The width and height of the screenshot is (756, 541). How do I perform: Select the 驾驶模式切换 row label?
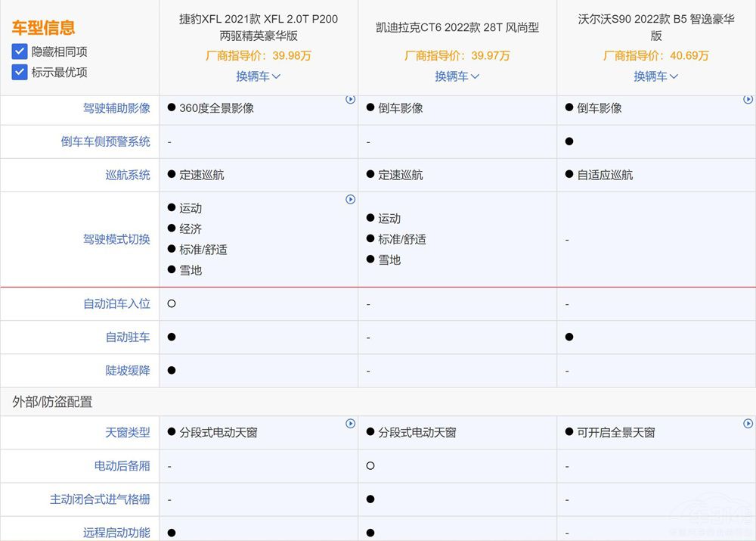tap(116, 239)
